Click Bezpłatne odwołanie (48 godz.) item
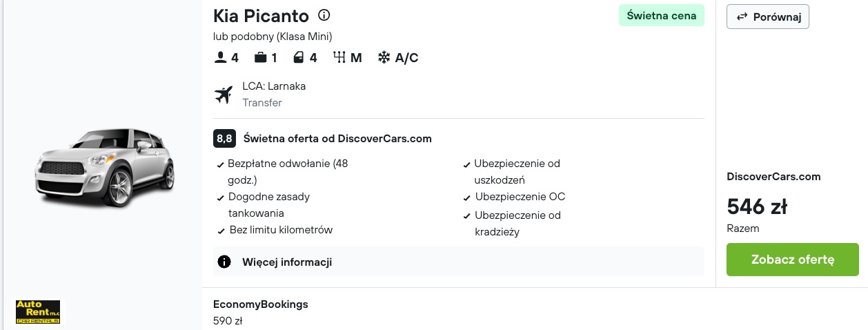 coord(288,172)
